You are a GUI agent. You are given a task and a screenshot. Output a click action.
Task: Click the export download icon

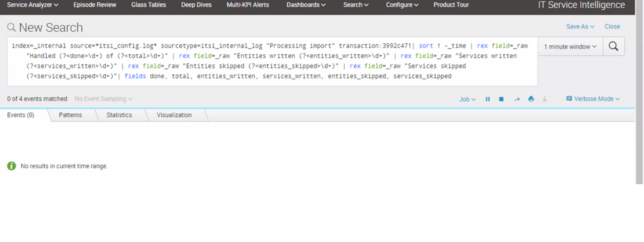pos(545,99)
